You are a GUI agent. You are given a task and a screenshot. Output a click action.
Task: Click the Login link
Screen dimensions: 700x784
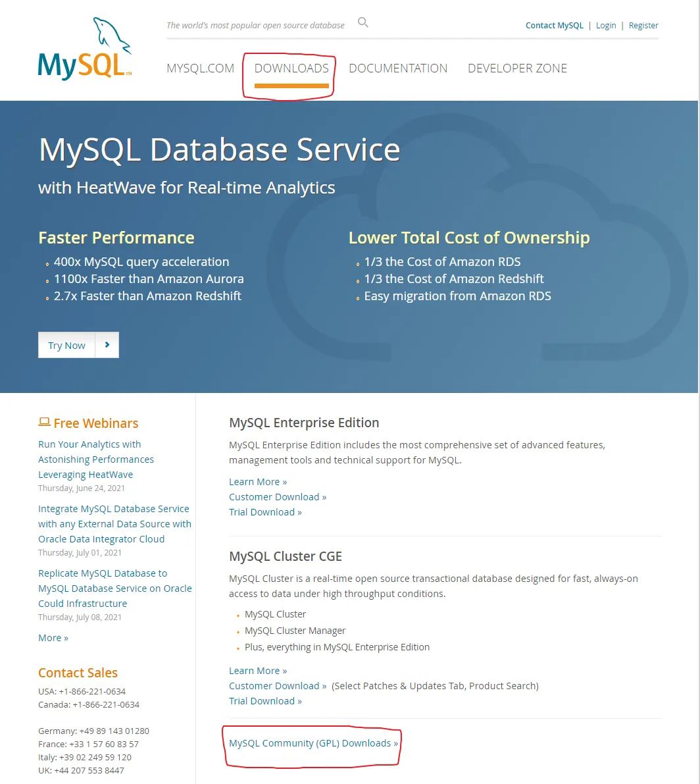[x=605, y=26]
